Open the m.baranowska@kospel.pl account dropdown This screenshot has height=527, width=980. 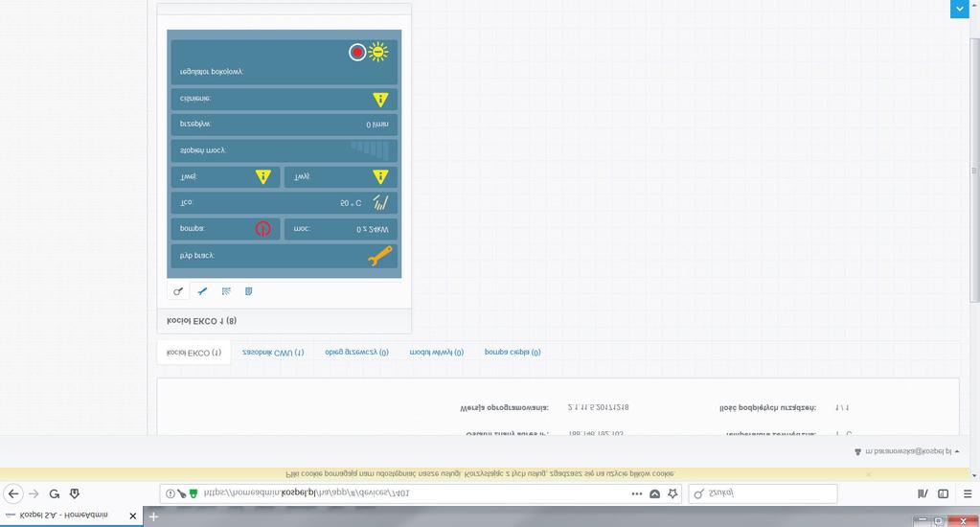pyautogui.click(x=907, y=451)
